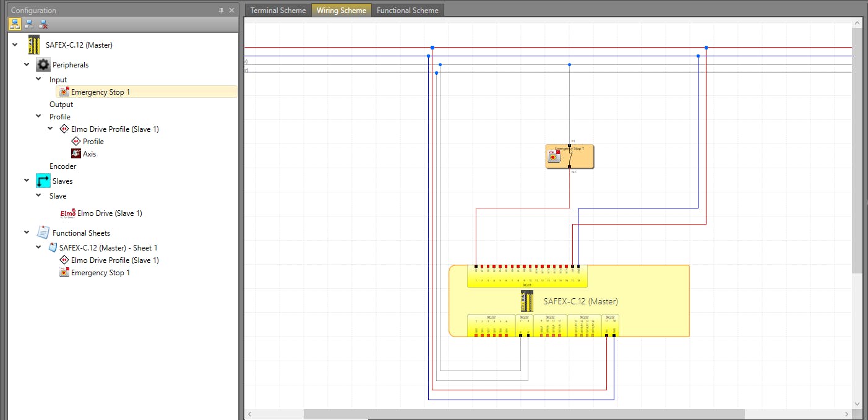The width and height of the screenshot is (868, 420).
Task: Collapse the SAFEX-C.12 (Master) root node
Action: [x=15, y=45]
